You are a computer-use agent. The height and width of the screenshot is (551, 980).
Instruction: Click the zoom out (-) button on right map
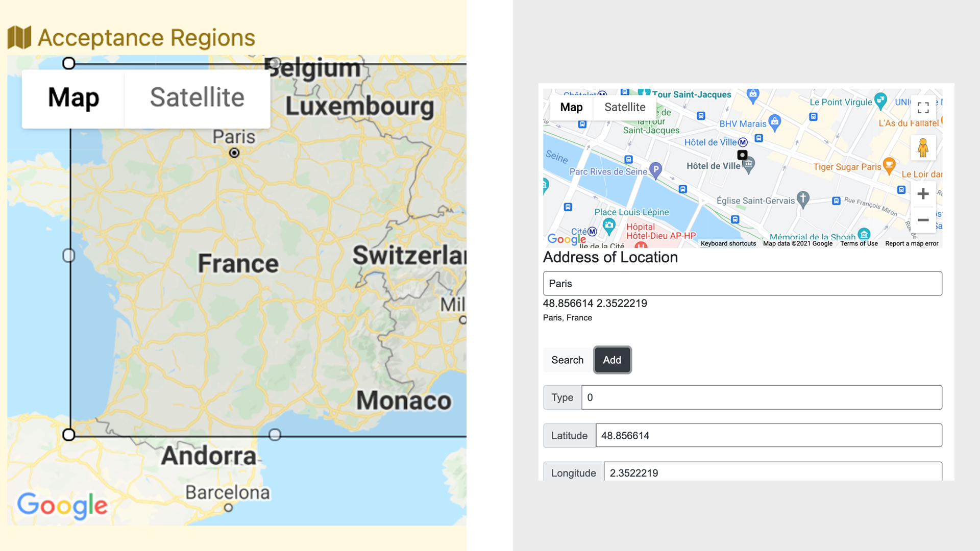[922, 220]
